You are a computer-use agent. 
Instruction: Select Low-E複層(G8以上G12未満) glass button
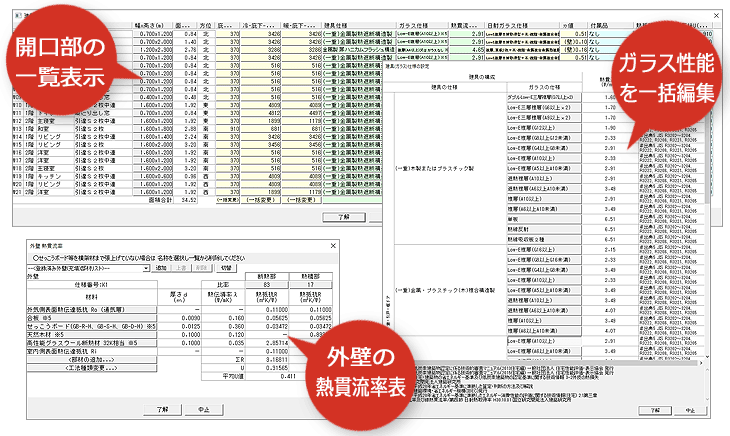(x=544, y=138)
